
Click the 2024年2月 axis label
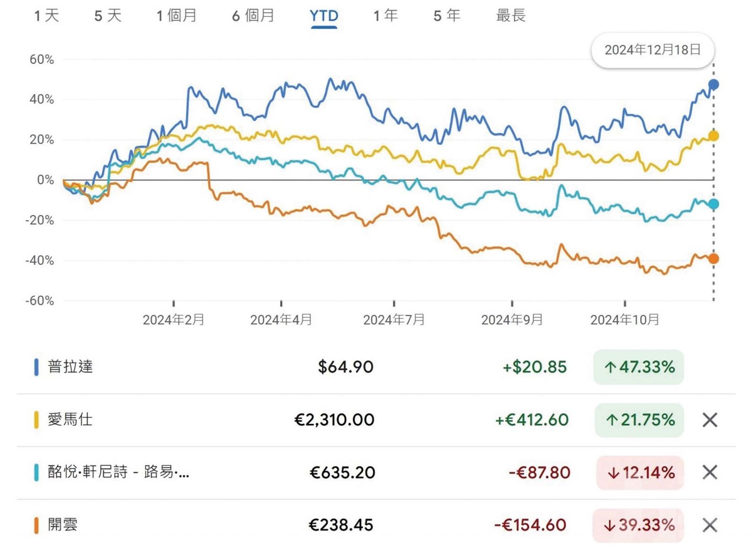[173, 320]
